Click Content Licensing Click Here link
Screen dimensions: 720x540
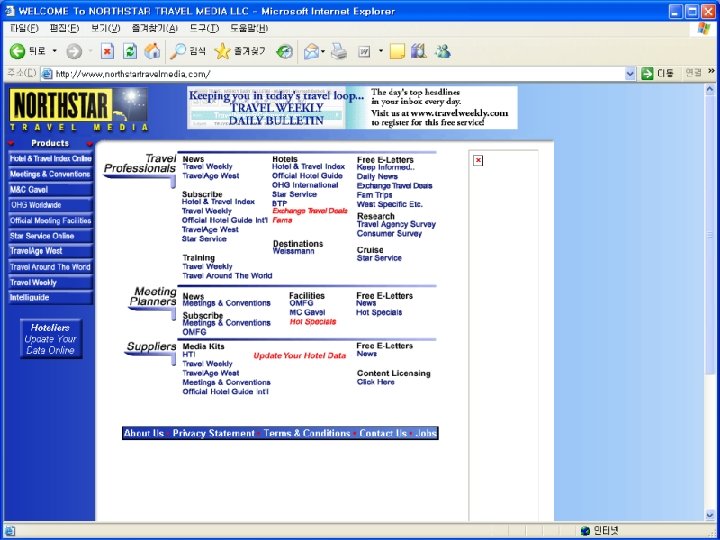[376, 382]
